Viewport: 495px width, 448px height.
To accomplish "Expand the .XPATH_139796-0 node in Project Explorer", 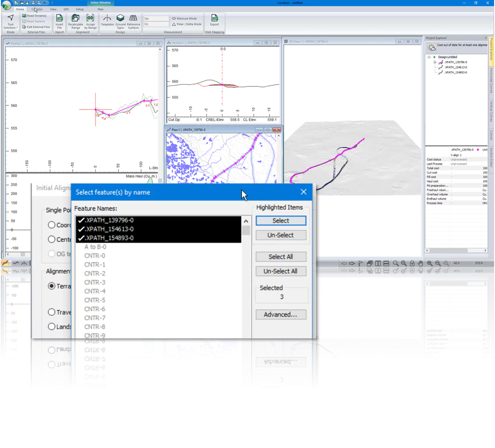I will [x=435, y=62].
